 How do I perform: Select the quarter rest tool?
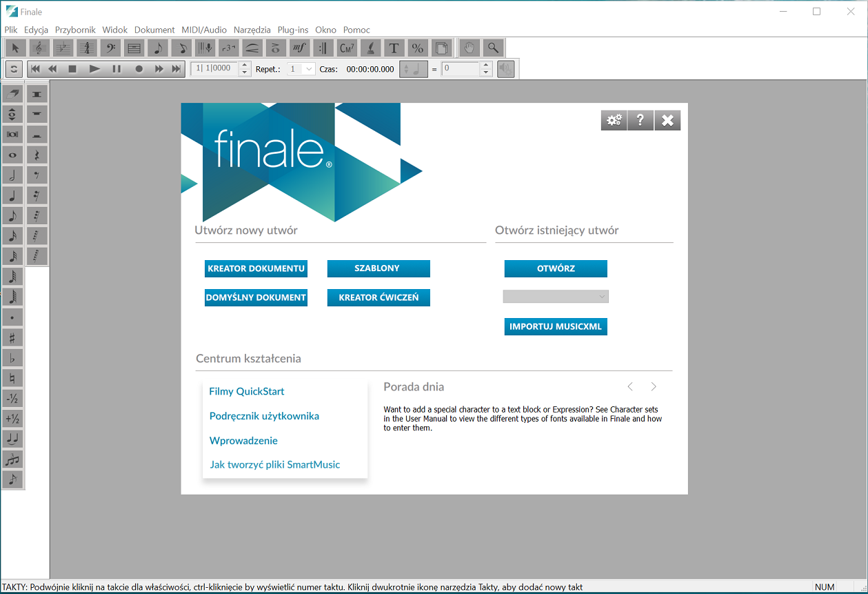37,155
